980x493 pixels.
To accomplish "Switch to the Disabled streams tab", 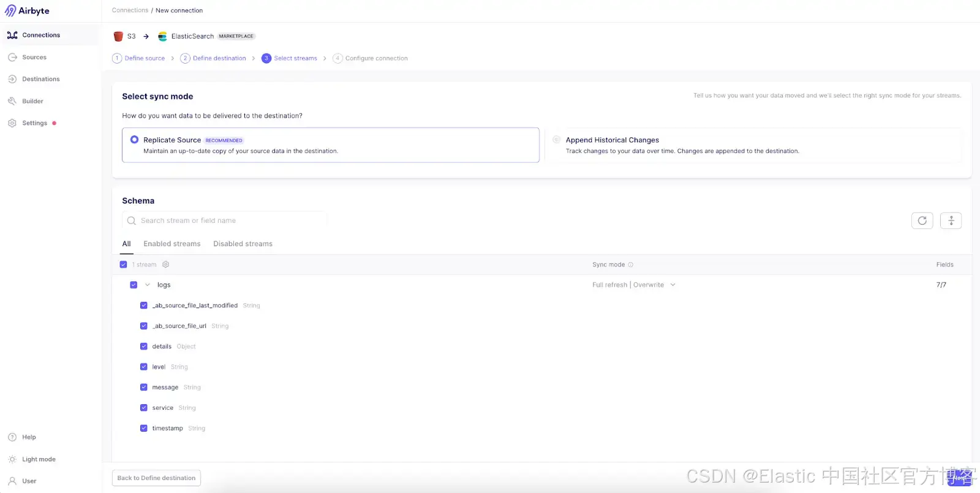I will click(243, 244).
